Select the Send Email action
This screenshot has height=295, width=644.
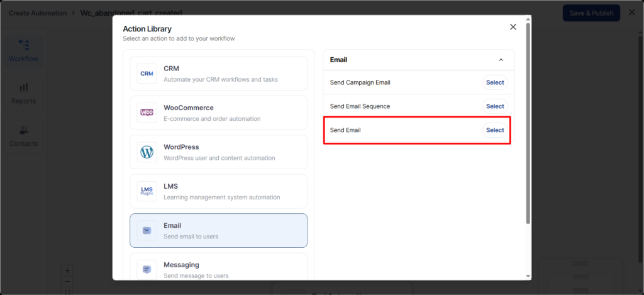pyautogui.click(x=495, y=130)
